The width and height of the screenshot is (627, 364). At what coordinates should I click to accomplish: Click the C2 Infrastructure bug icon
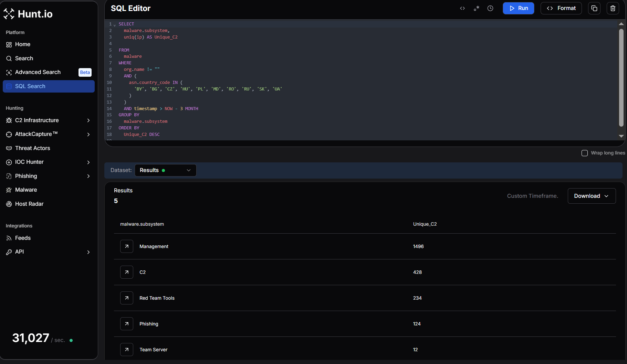tap(9, 120)
